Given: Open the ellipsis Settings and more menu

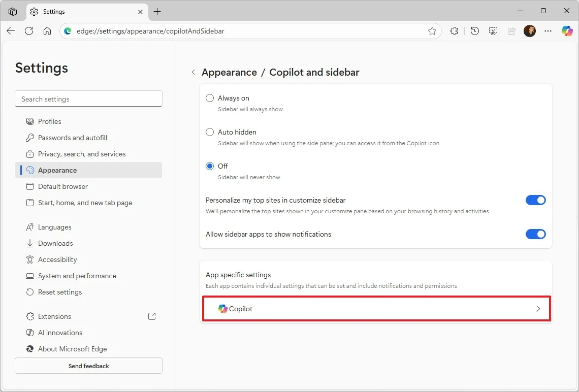Looking at the screenshot, I should tap(548, 31).
